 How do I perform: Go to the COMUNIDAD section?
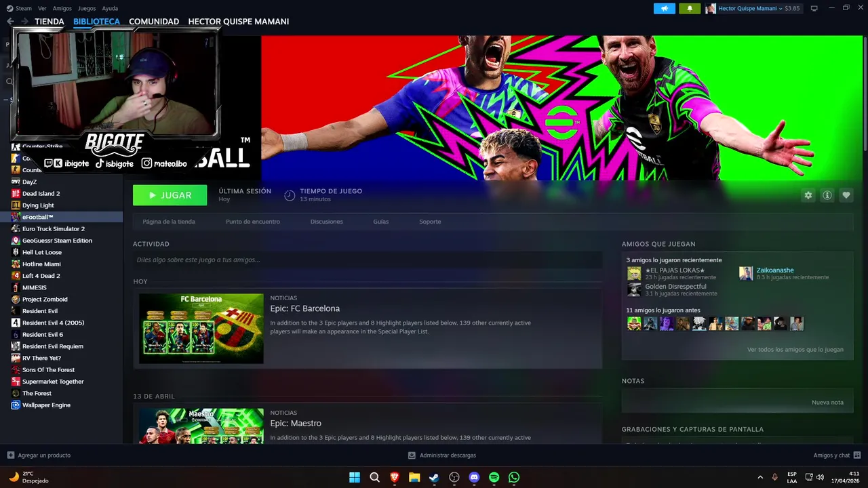154,22
